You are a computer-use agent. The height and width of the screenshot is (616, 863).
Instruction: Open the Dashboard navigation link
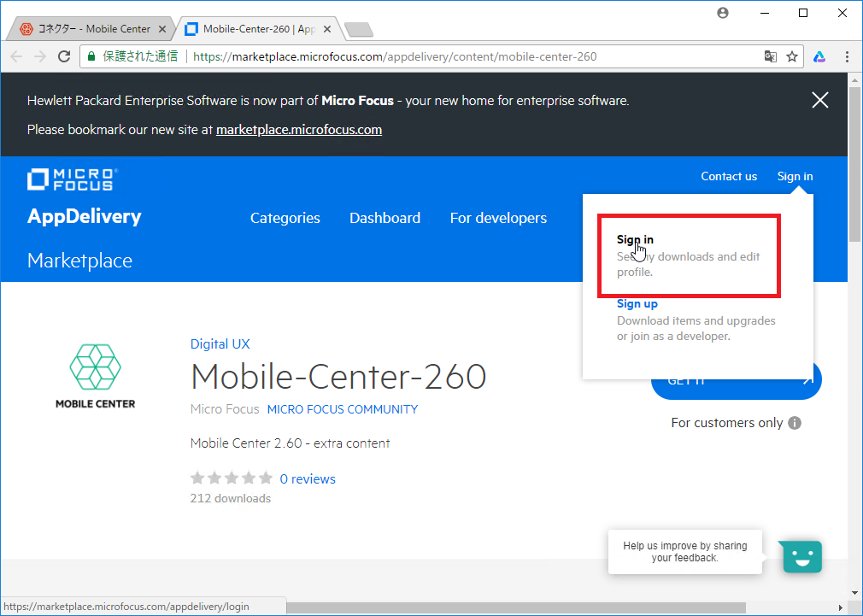[385, 218]
